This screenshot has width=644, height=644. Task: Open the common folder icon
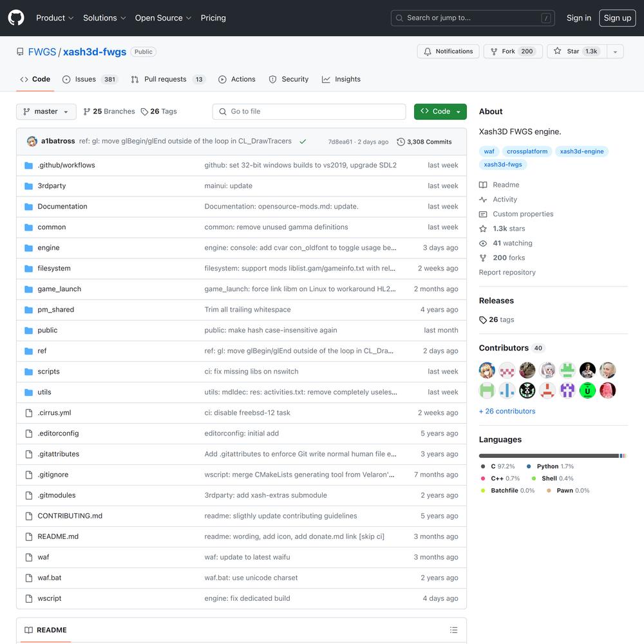(28, 227)
